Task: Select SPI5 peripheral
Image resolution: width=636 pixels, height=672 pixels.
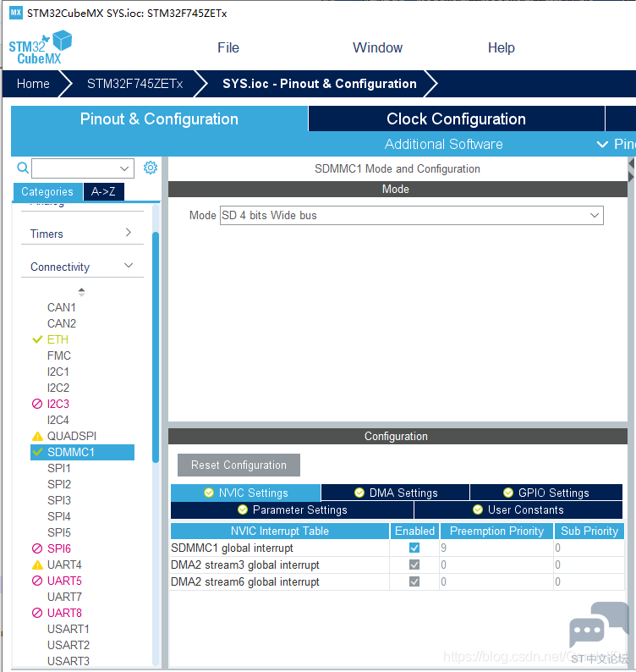Action: click(59, 532)
